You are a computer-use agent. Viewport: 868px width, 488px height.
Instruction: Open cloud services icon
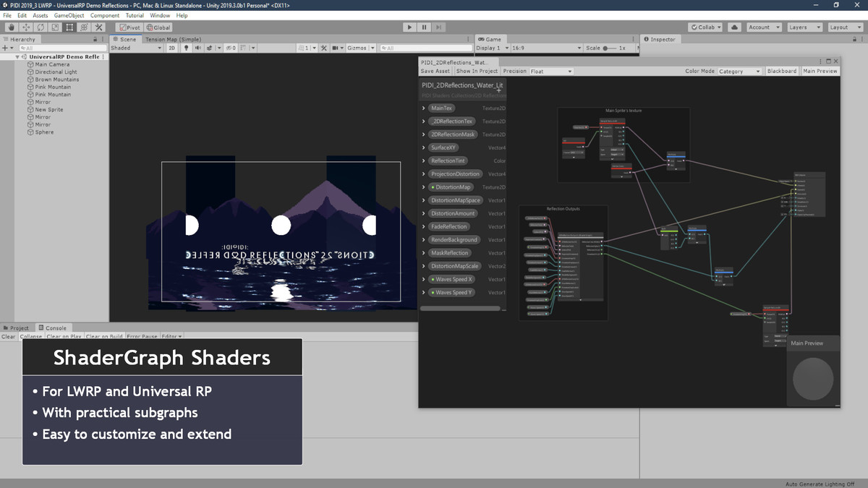735,27
